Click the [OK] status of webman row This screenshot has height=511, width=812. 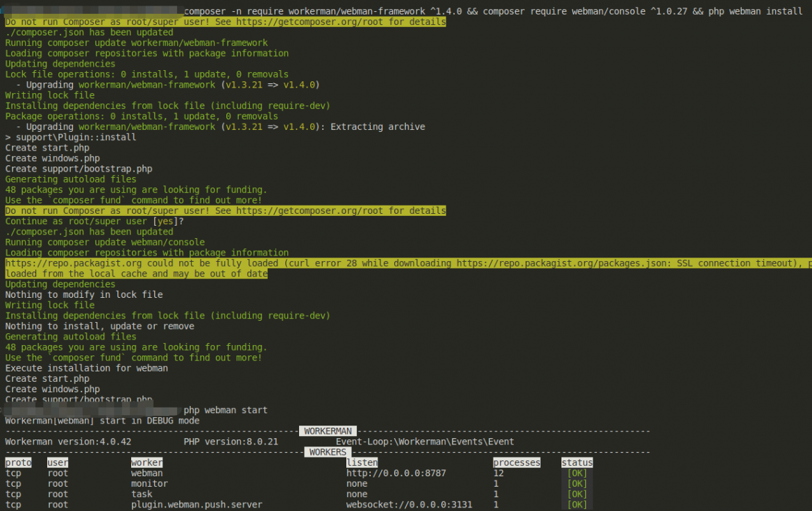point(577,474)
